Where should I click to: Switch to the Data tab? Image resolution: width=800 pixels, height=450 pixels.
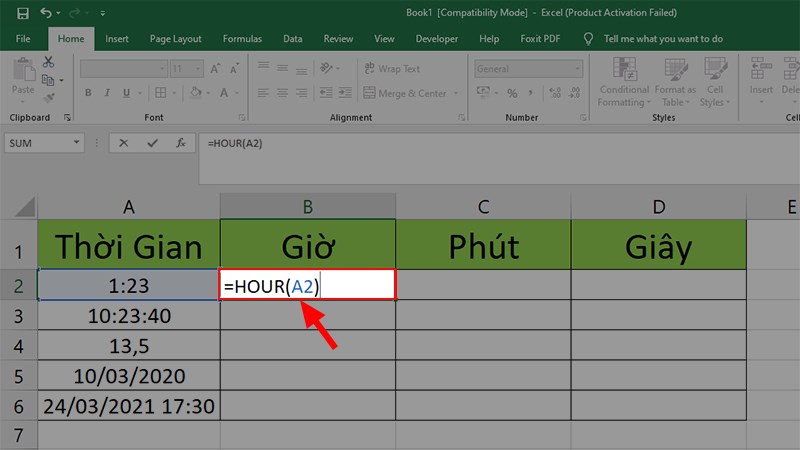(x=293, y=39)
